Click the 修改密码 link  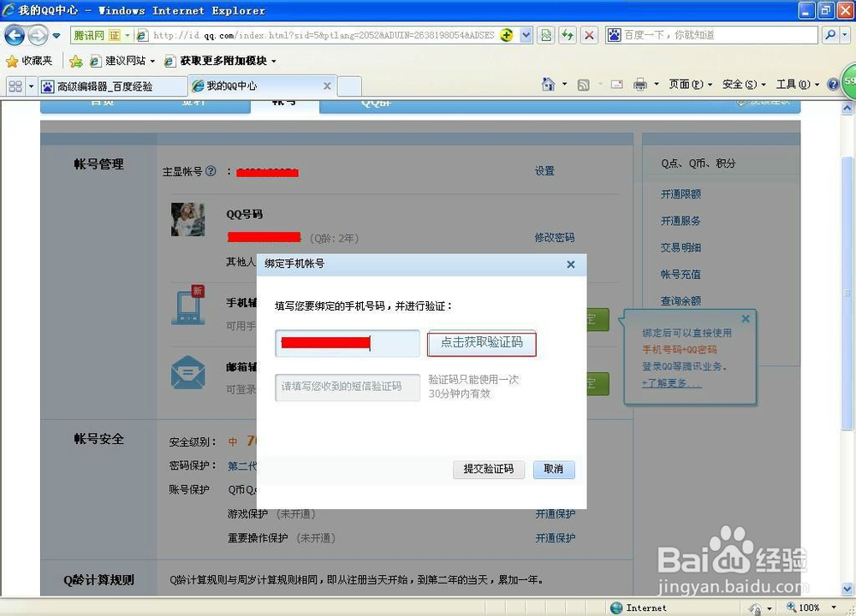coord(554,237)
